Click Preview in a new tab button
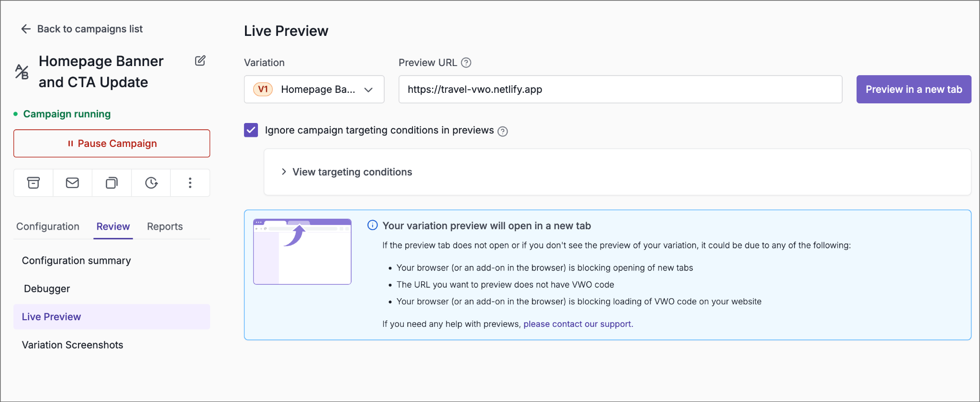Image resolution: width=980 pixels, height=402 pixels. pos(913,89)
